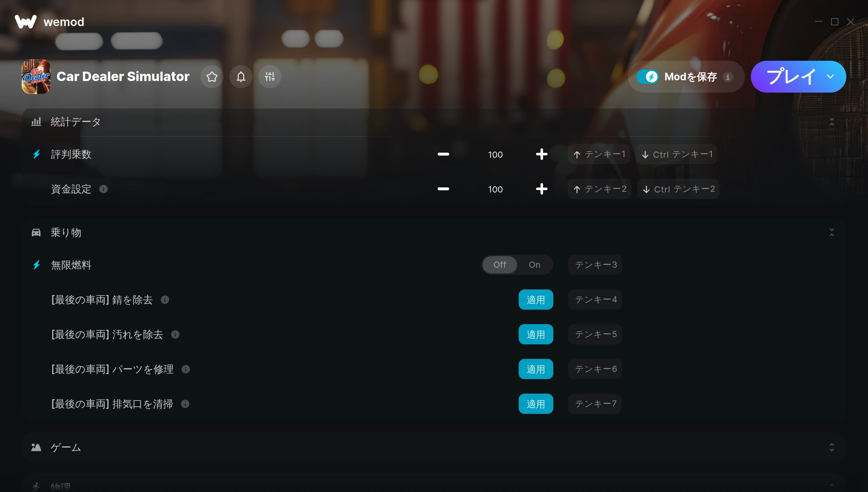The width and height of the screenshot is (868, 492).
Task: Apply 排気口を清掃 to last vehicle
Action: (x=536, y=404)
